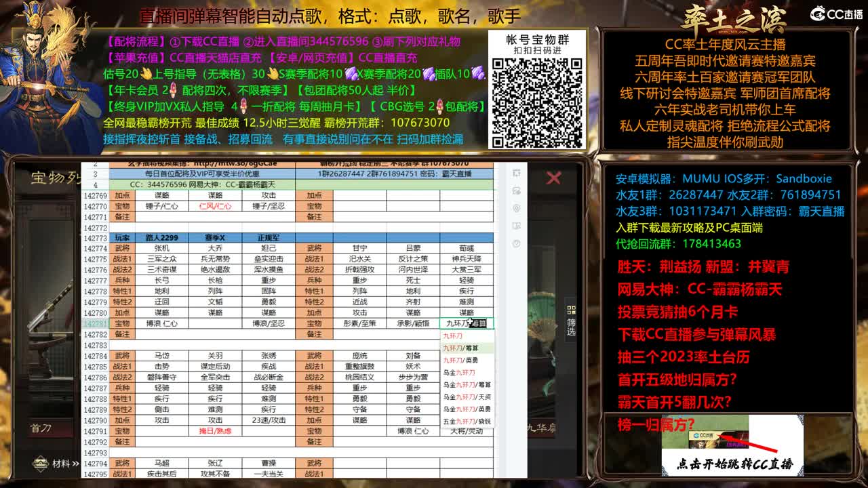Image resolution: width=868 pixels, height=488 pixels.
Task: Click the cell containing 河内世泽
Action: 413,270
